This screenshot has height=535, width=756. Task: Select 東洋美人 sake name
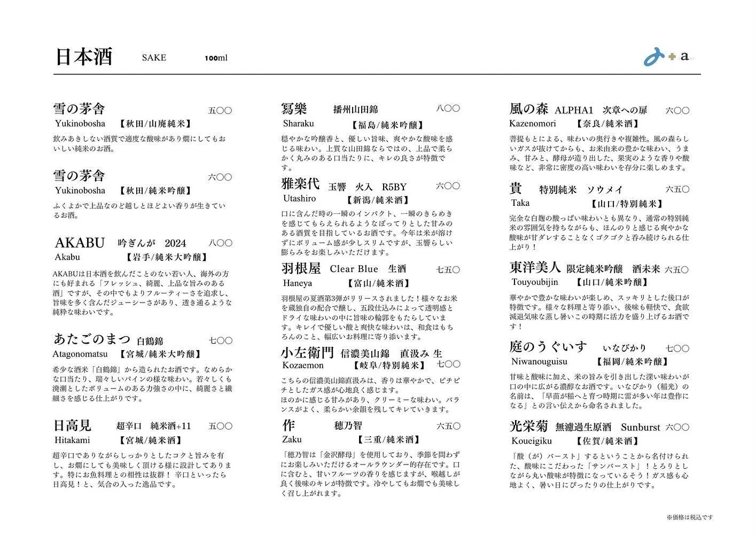pyautogui.click(x=535, y=267)
